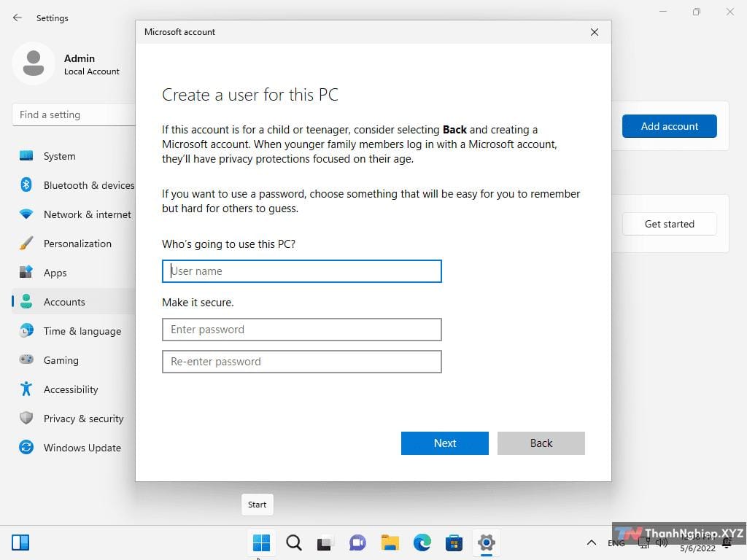Image resolution: width=747 pixels, height=560 pixels.
Task: Open Apps settings category
Action: [x=74, y=273]
